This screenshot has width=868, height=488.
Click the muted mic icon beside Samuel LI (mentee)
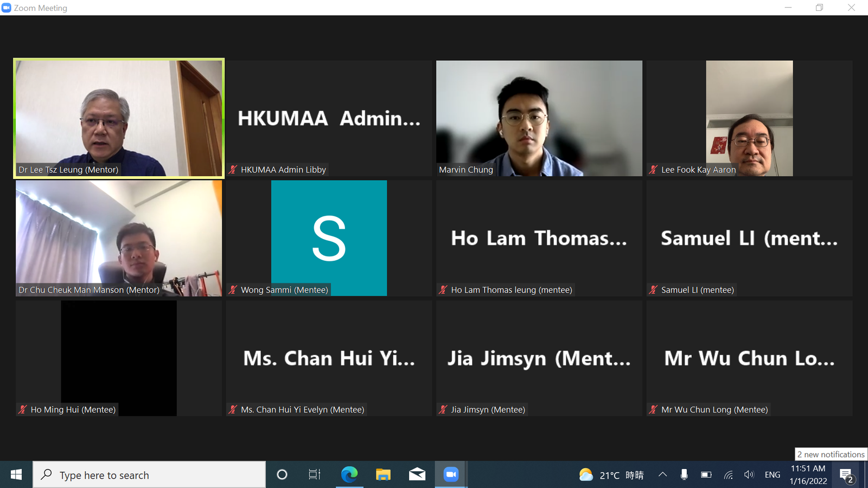[x=654, y=290]
